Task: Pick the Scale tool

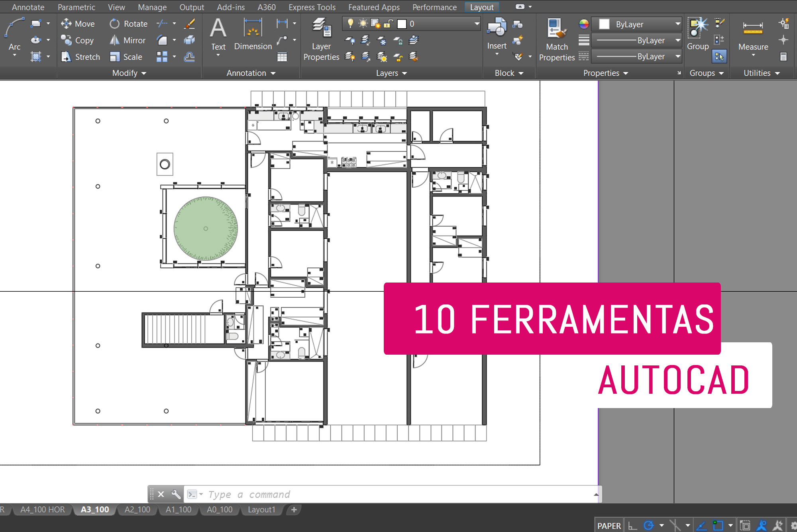Action: pyautogui.click(x=126, y=57)
